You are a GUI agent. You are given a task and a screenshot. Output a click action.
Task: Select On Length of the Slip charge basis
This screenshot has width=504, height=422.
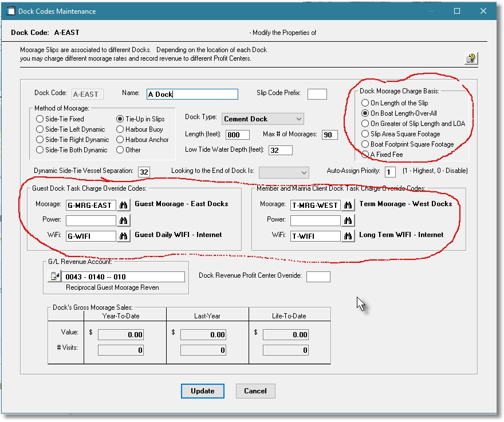[x=364, y=103]
